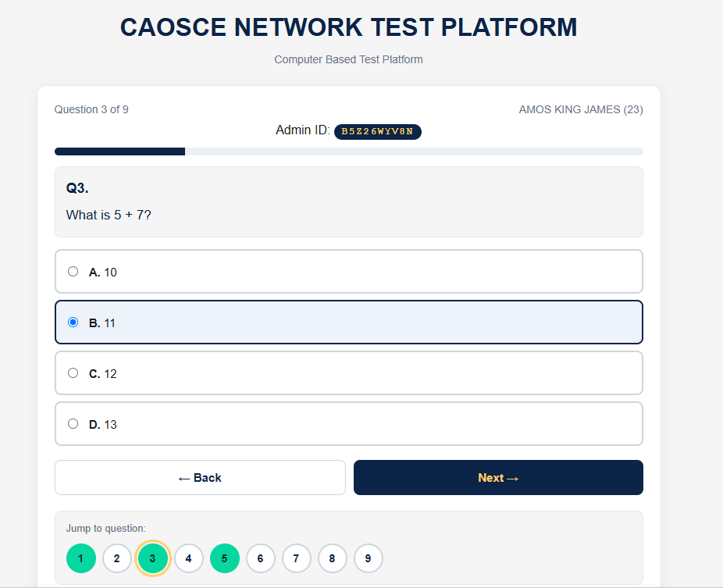Click the test progress bar
The height and width of the screenshot is (588, 723).
tap(348, 151)
